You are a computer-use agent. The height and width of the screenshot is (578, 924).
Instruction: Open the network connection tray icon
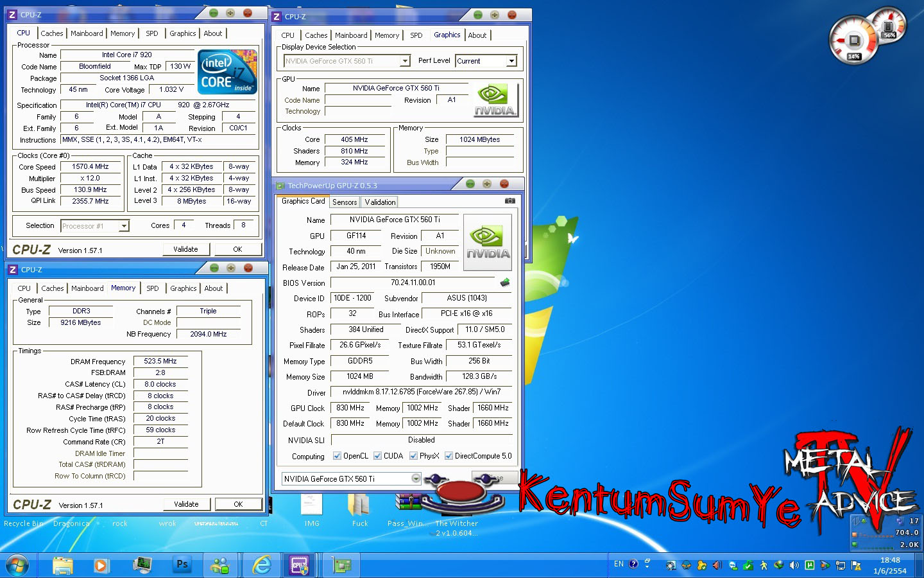click(841, 566)
